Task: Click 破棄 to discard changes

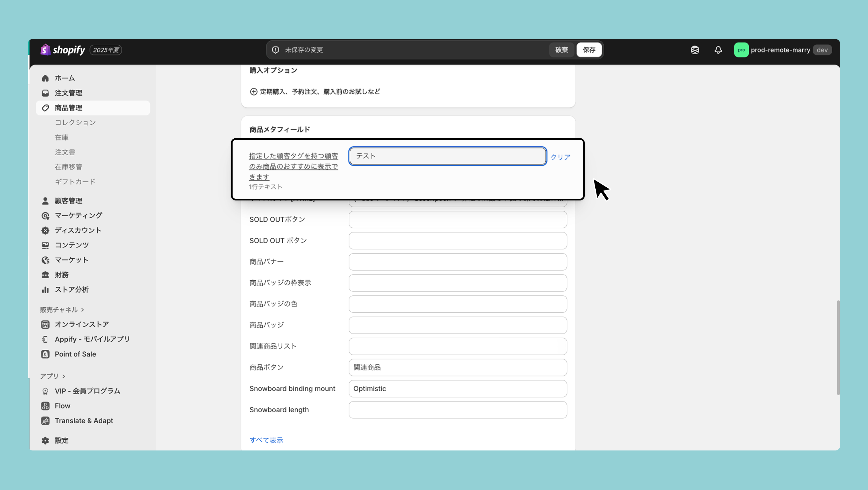Action: pos(561,50)
